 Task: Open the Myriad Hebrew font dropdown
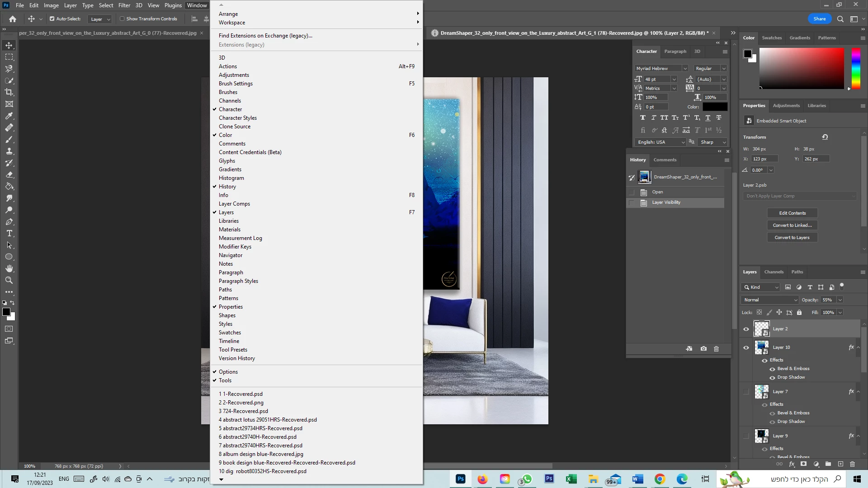point(661,69)
